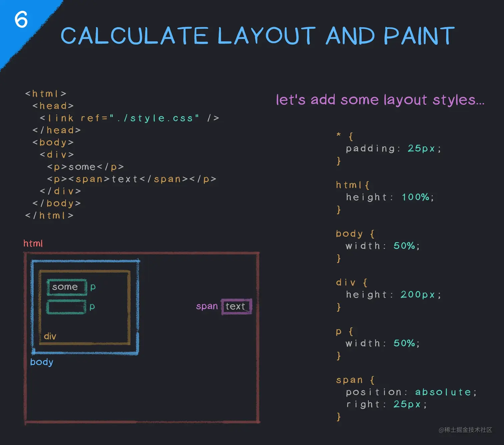Screen dimensions: 504x445
Task: Click the number 6 badge
Action: pos(21,19)
